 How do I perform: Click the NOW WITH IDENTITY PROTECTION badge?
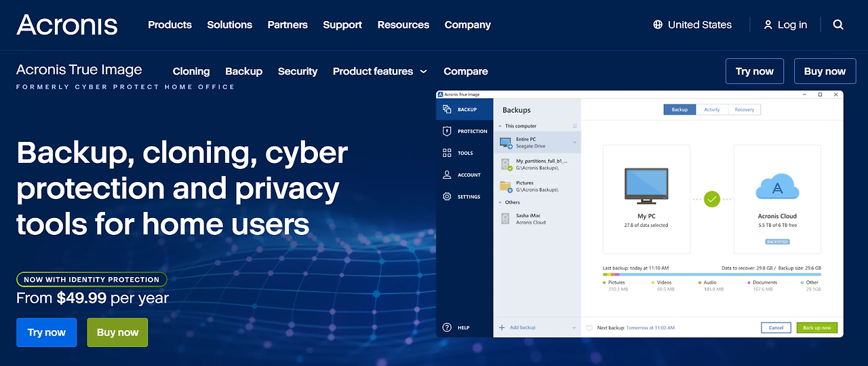coord(92,279)
